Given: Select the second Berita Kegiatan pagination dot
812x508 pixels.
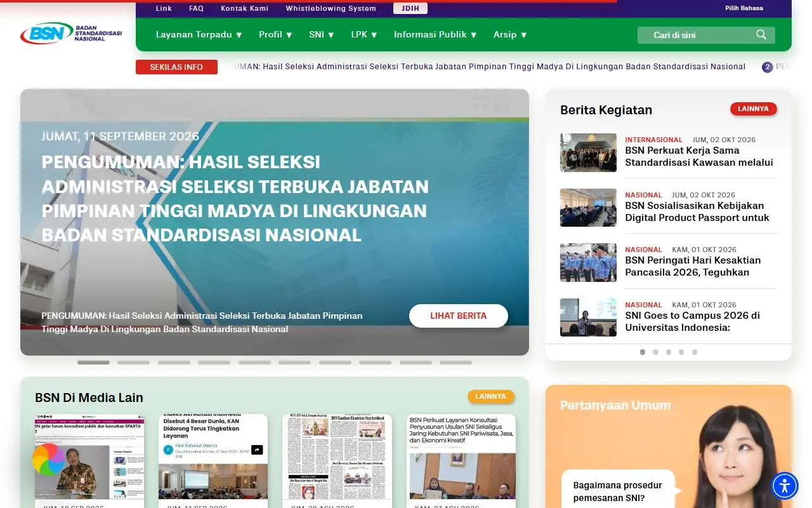Looking at the screenshot, I should click(x=655, y=352).
